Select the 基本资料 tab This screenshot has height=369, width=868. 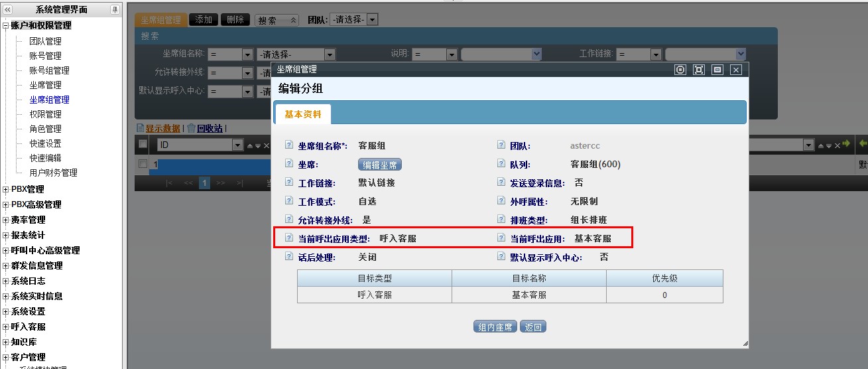[x=302, y=114]
